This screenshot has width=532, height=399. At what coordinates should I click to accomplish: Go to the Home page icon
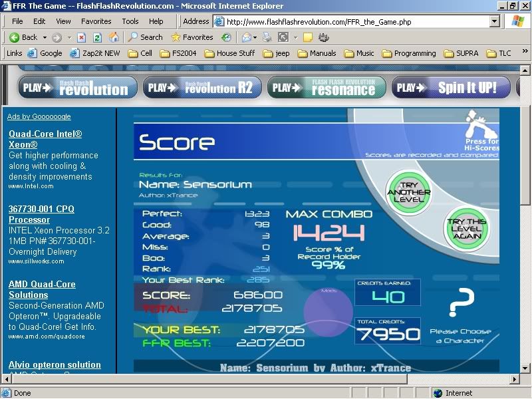114,37
